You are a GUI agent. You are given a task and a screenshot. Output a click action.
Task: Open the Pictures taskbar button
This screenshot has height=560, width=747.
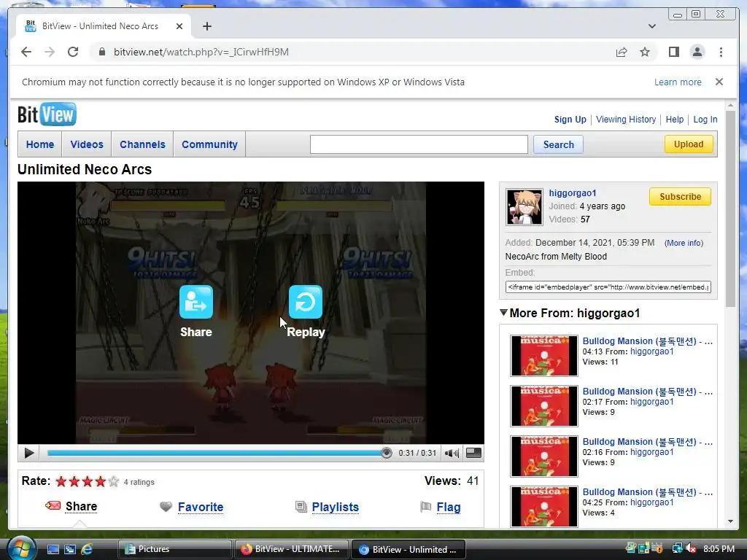click(x=174, y=549)
